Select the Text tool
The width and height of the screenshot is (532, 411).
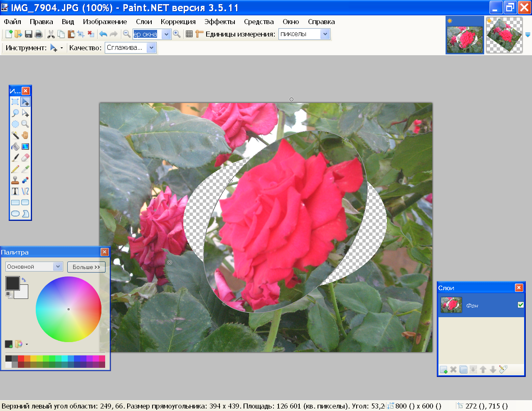(x=15, y=191)
